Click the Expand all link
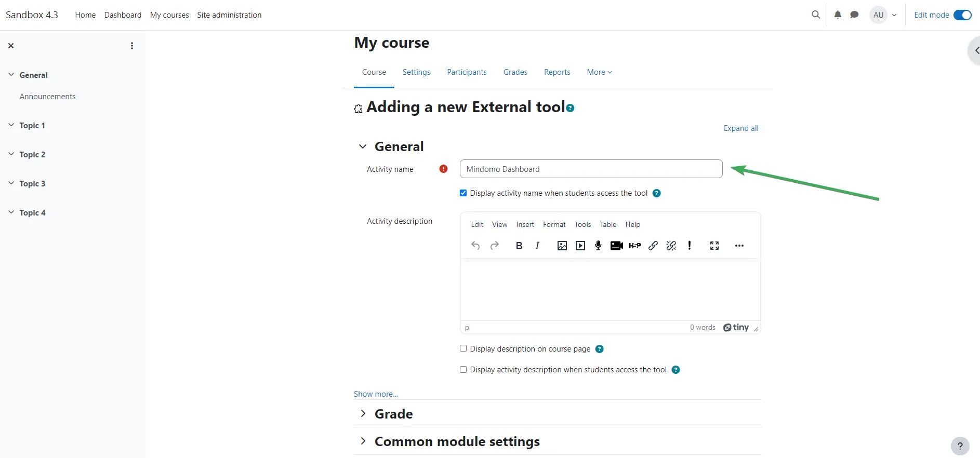The width and height of the screenshot is (980, 458). coord(740,128)
